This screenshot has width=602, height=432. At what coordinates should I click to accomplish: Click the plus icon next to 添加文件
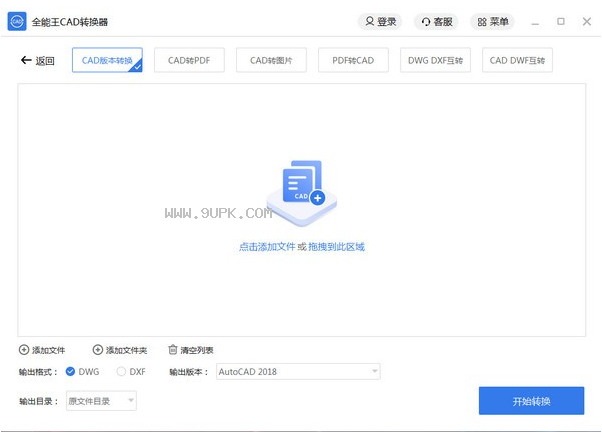(24, 350)
